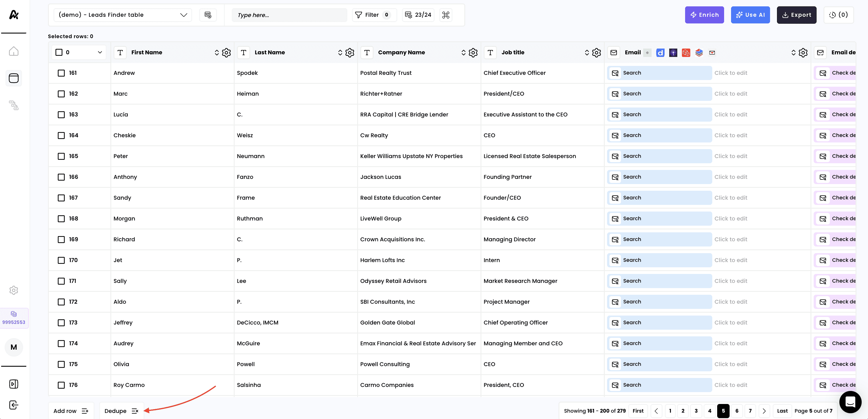Screen dimensions: 868x419
Task: Check the box for row 164
Action: tap(61, 136)
